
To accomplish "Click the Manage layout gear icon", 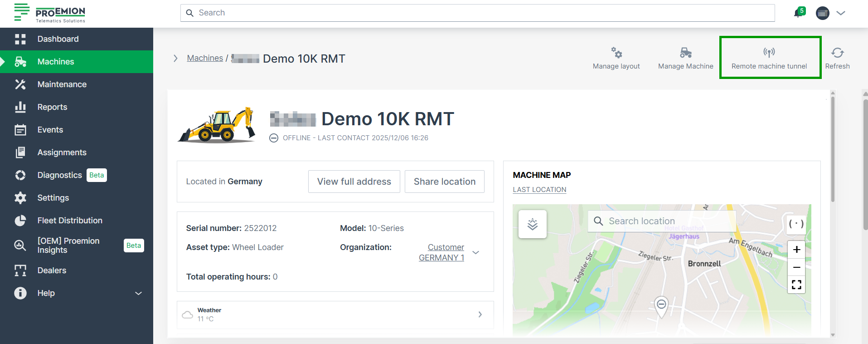I will pyautogui.click(x=616, y=53).
